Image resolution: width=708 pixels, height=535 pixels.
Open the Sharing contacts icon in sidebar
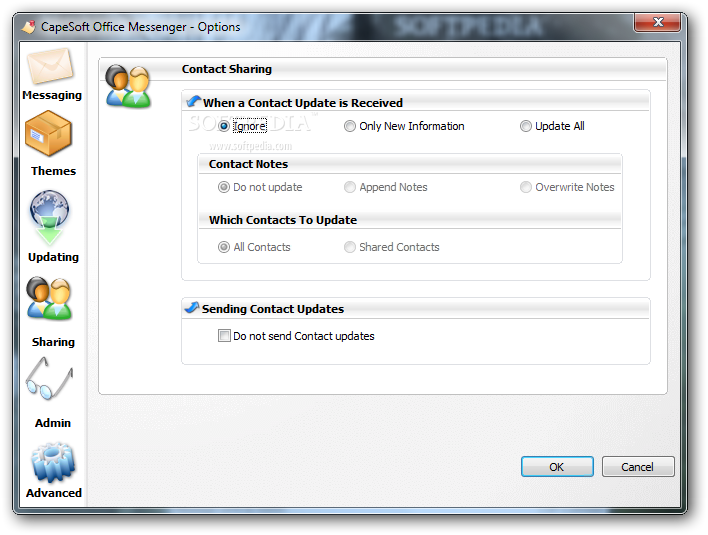49,298
